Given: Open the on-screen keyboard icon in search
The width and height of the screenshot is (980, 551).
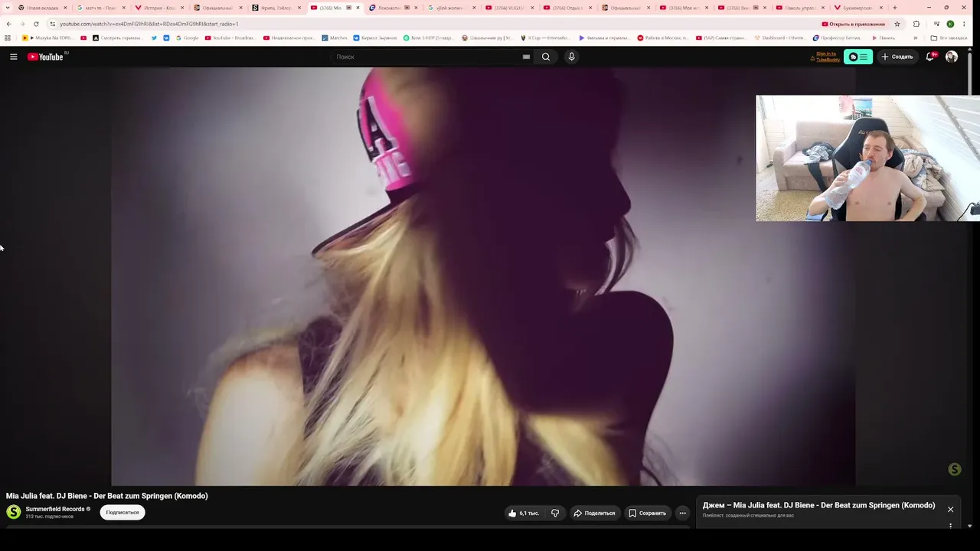Looking at the screenshot, I should click(x=526, y=57).
